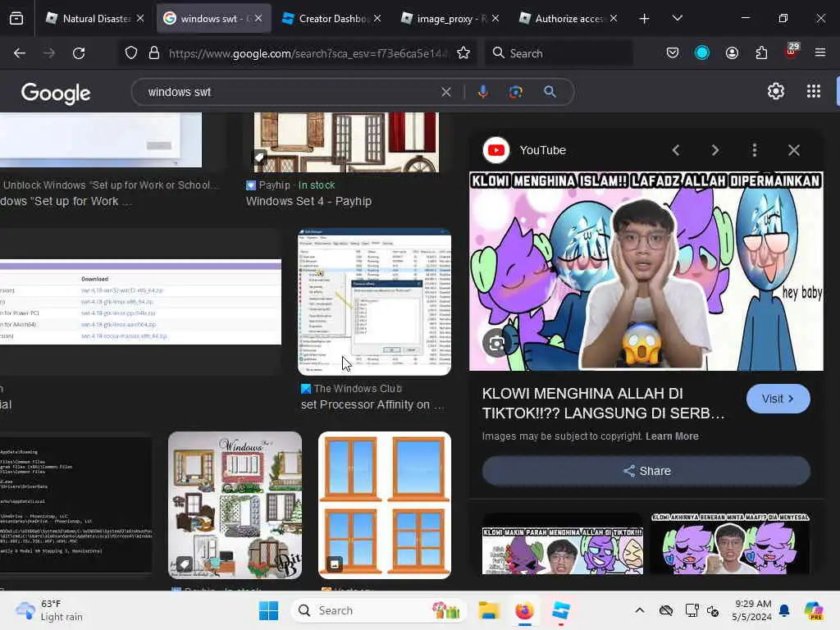Open Roblox Studio taskbar icon
The height and width of the screenshot is (630, 840).
561,610
